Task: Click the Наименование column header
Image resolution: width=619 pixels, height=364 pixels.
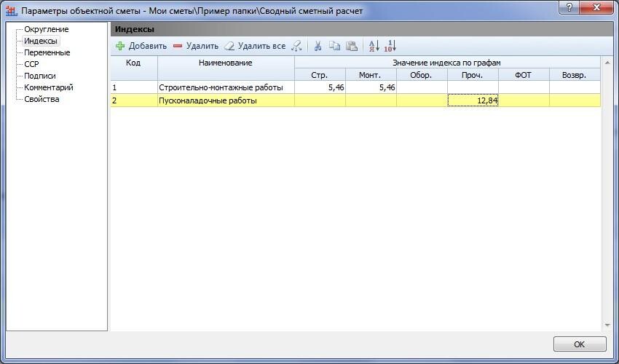Action: pyautogui.click(x=226, y=68)
